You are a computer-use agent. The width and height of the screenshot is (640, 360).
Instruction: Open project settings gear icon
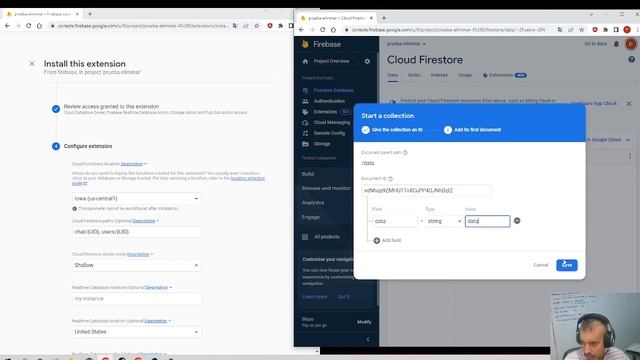[367, 61]
